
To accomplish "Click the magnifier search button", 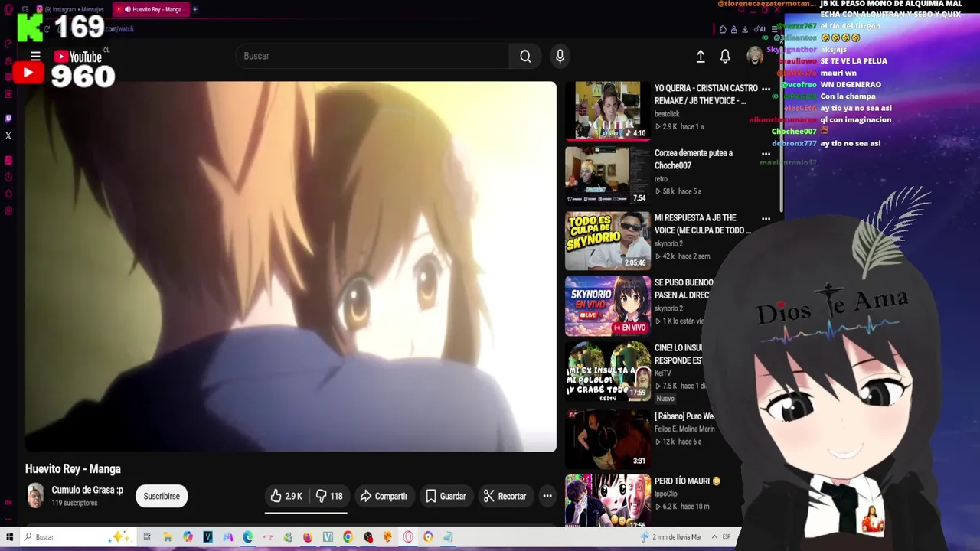I will [x=525, y=56].
